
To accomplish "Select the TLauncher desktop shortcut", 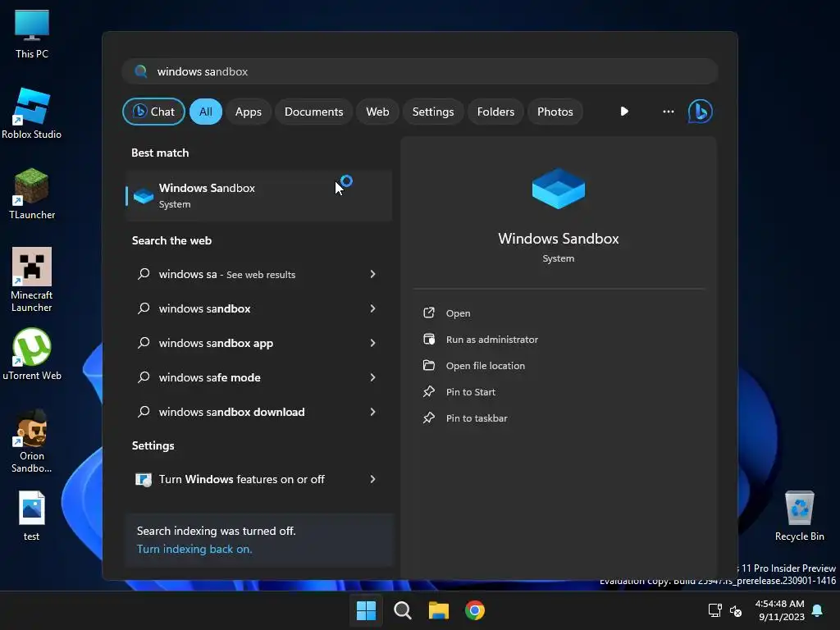I will (32, 194).
